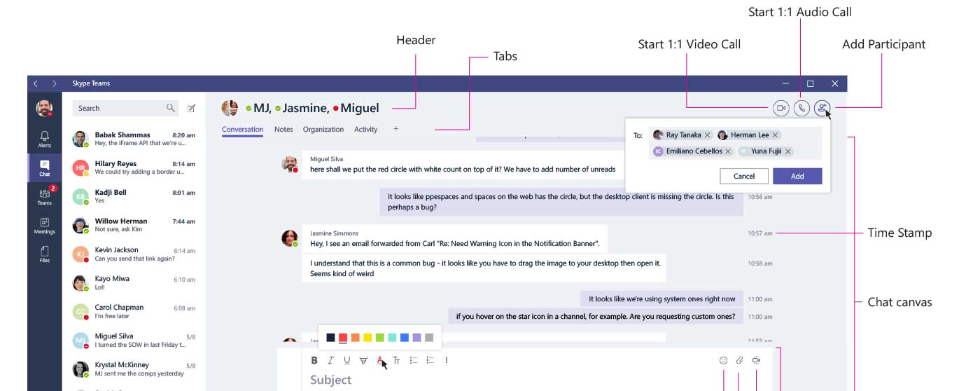Open chat with Kadji Bell
Viewport: 980px width, 391px height.
pos(134,196)
